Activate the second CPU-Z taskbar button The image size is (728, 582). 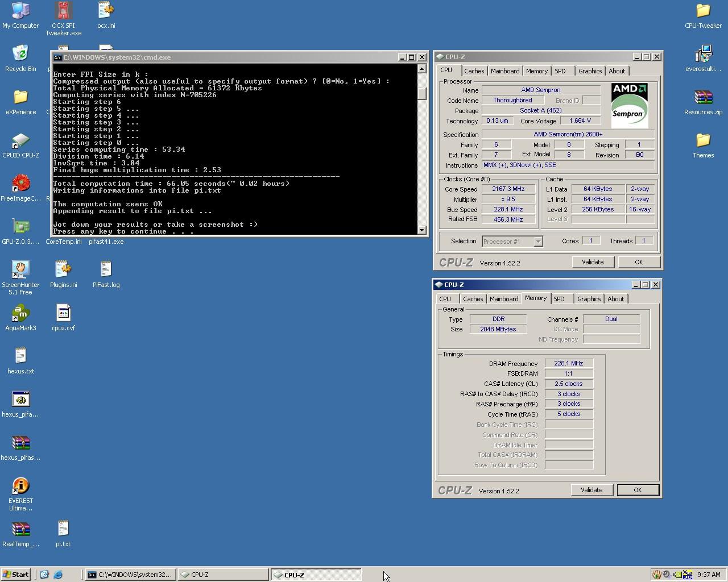pos(316,575)
